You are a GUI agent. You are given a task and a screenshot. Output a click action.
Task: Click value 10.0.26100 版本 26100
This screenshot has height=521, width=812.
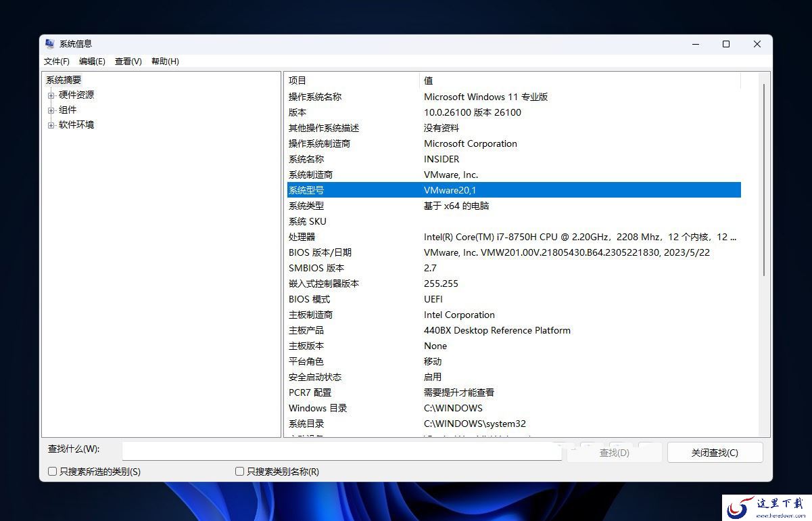tap(473, 112)
